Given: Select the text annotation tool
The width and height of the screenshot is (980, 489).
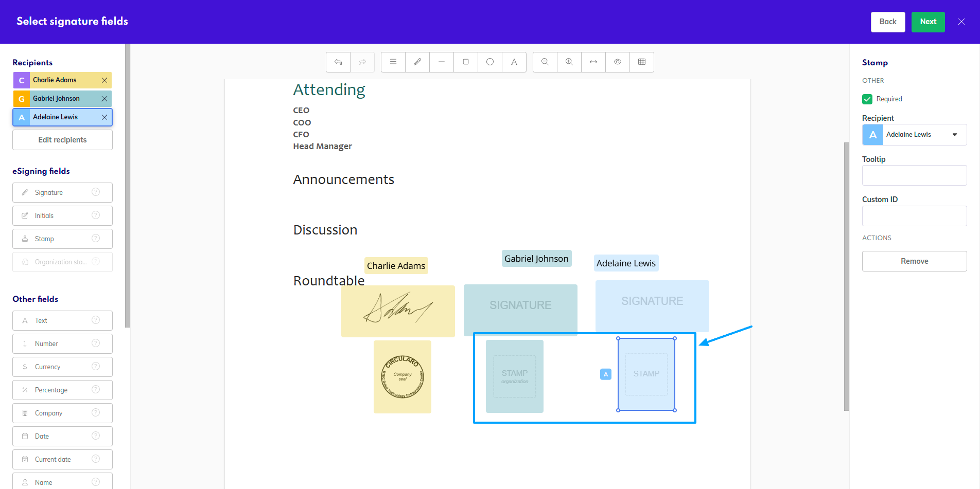Looking at the screenshot, I should coord(514,62).
